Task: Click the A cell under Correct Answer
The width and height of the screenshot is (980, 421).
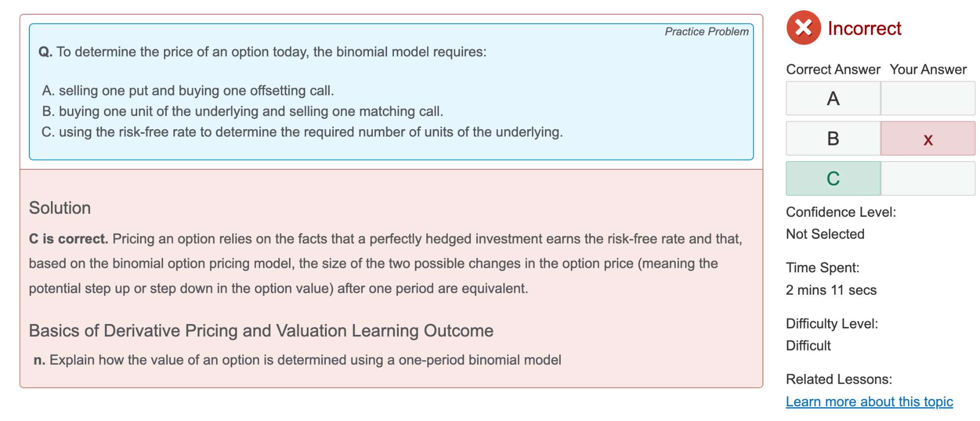Action: tap(833, 98)
